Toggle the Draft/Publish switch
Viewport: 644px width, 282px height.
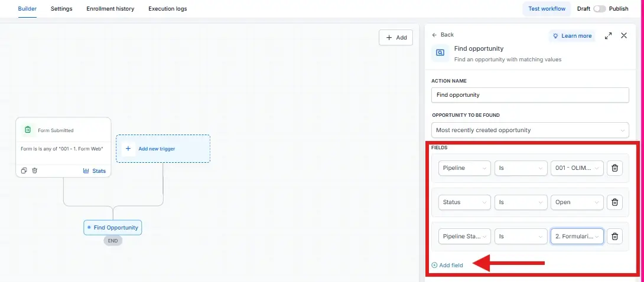click(599, 9)
